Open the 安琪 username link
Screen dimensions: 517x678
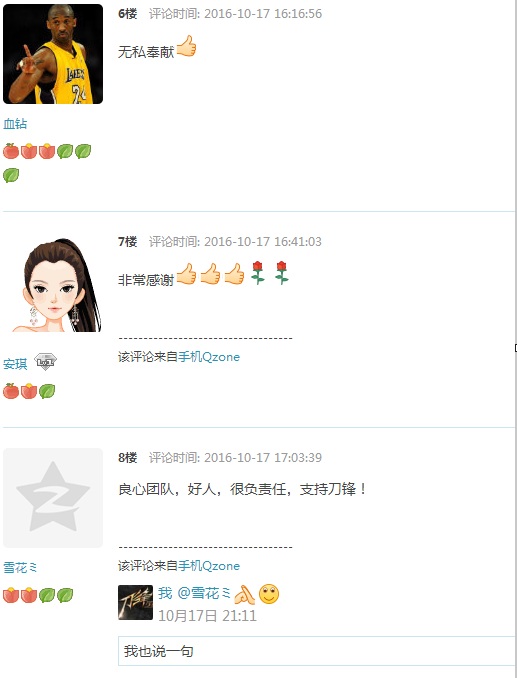pyautogui.click(x=15, y=364)
